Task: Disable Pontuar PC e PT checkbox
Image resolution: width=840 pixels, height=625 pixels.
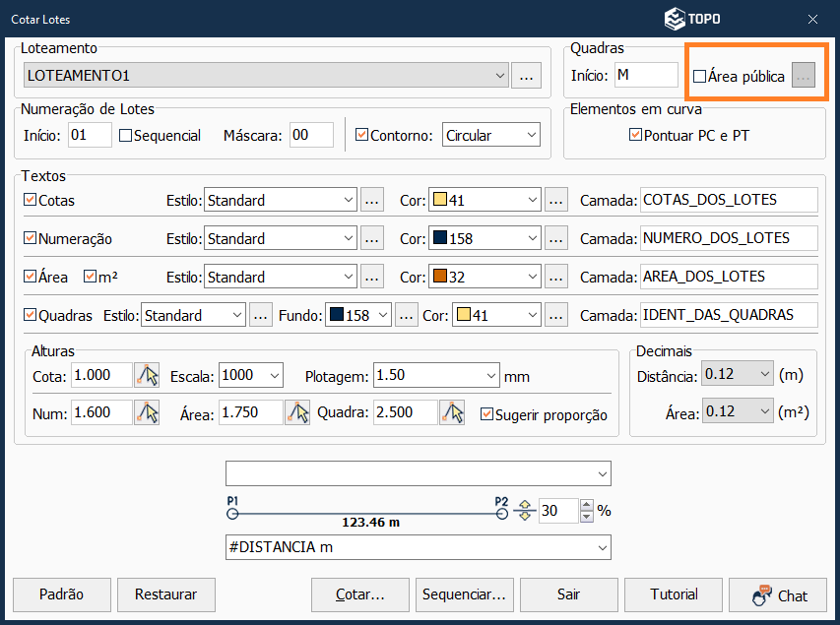Action: click(x=635, y=136)
